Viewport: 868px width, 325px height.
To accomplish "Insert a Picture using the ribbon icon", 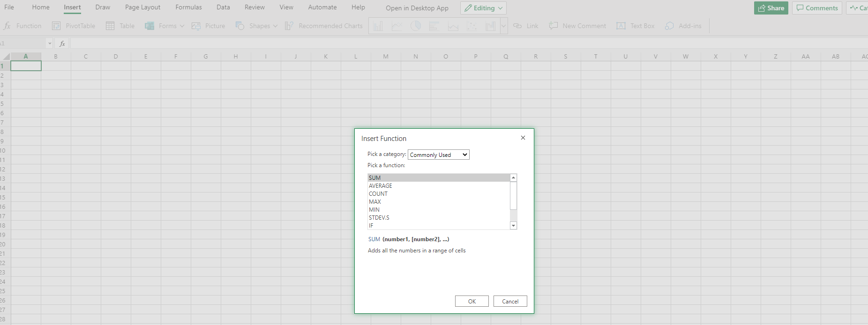I will (196, 26).
